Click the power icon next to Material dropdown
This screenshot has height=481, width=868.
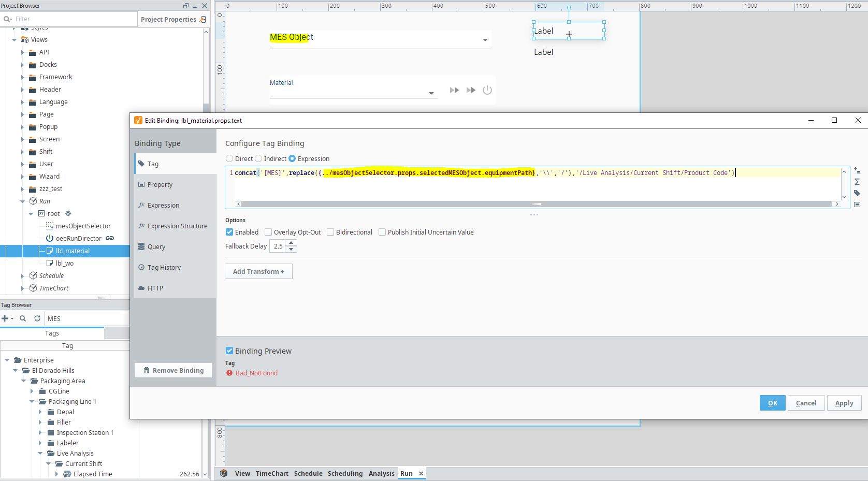[x=487, y=90]
